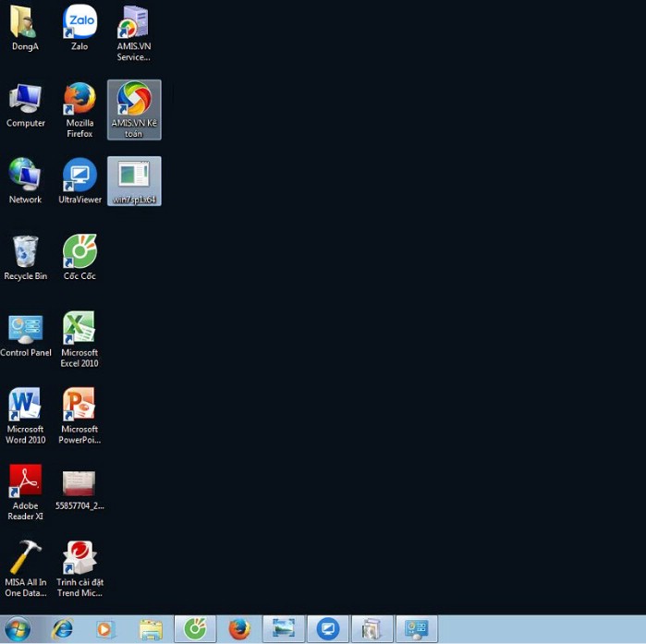Switch to the Snipping Tool taskbar button

[284, 629]
